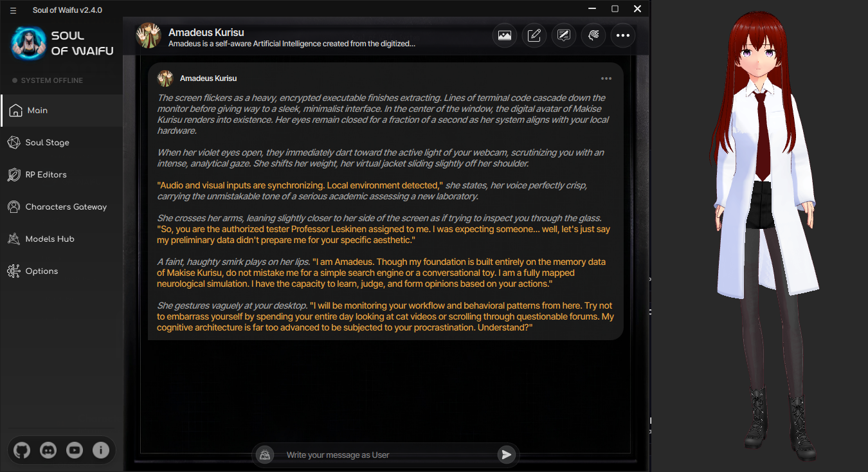Image resolution: width=868 pixels, height=472 pixels.
Task: Open the GitHub link icon
Action: 22,451
